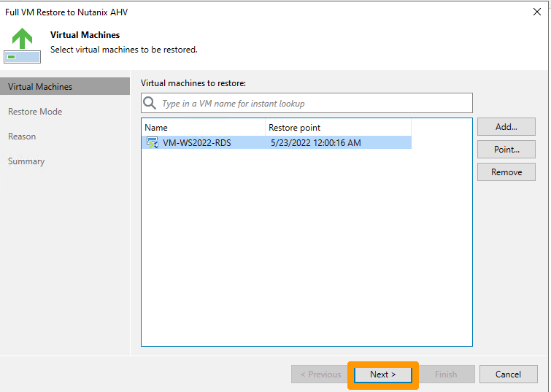The width and height of the screenshot is (551, 392).
Task: Open the Summary step
Action: coord(26,161)
